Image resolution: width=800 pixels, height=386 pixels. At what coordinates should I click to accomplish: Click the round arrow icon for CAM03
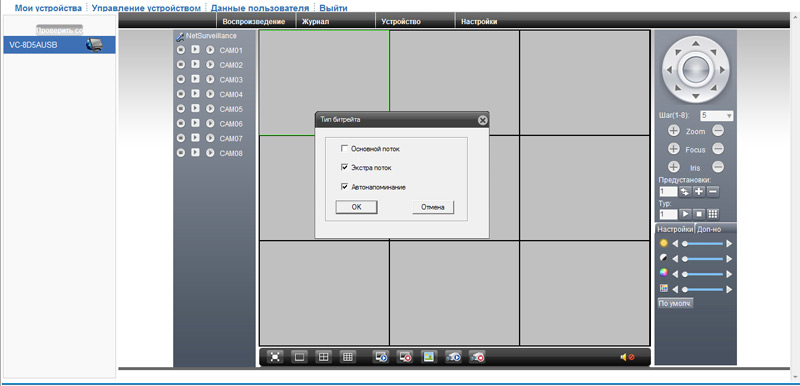(210, 80)
